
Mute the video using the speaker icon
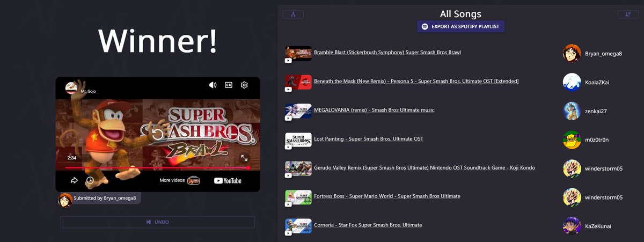(213, 85)
